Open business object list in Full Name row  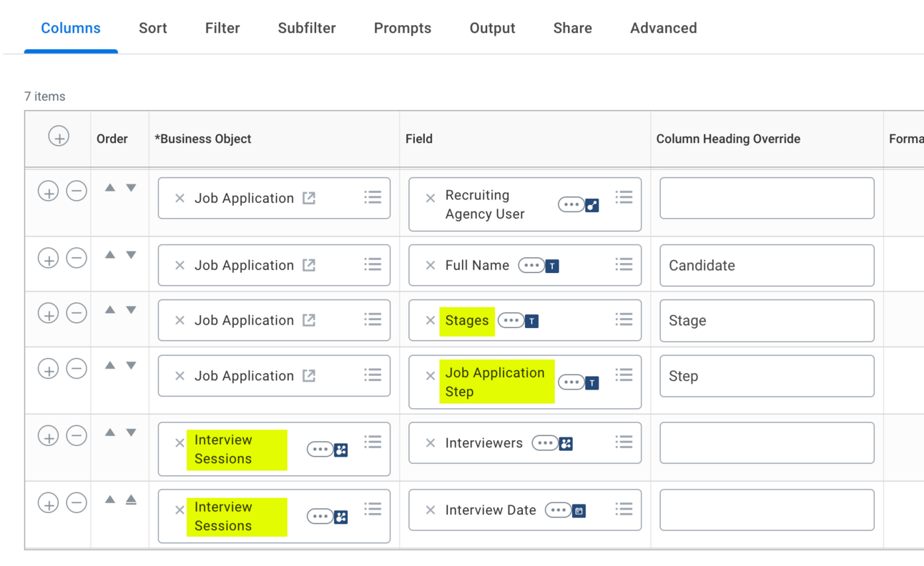[x=373, y=264]
